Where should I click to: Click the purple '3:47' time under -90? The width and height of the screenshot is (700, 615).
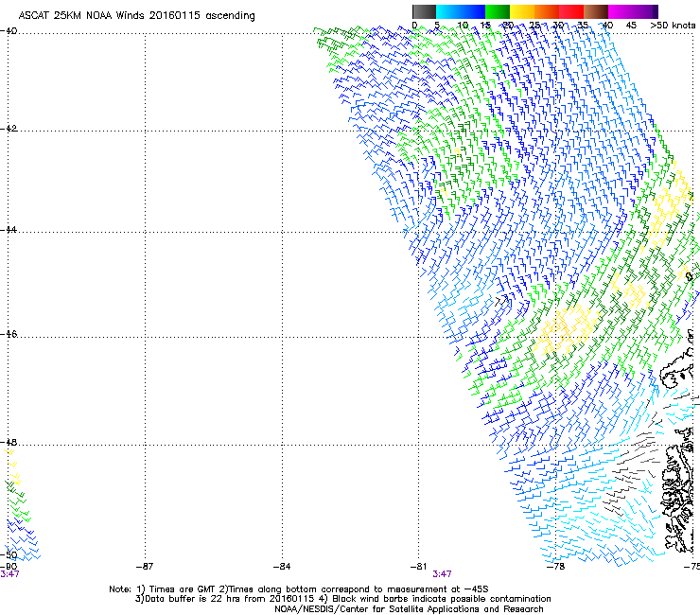(9, 574)
